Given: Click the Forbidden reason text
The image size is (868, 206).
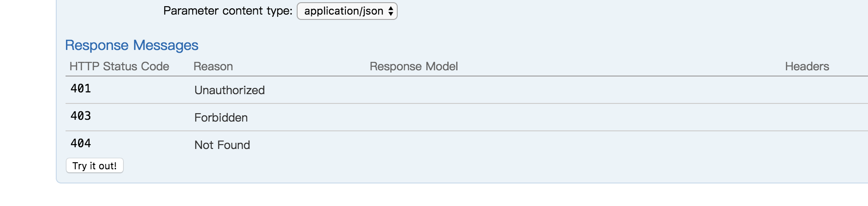Looking at the screenshot, I should click(x=221, y=118).
